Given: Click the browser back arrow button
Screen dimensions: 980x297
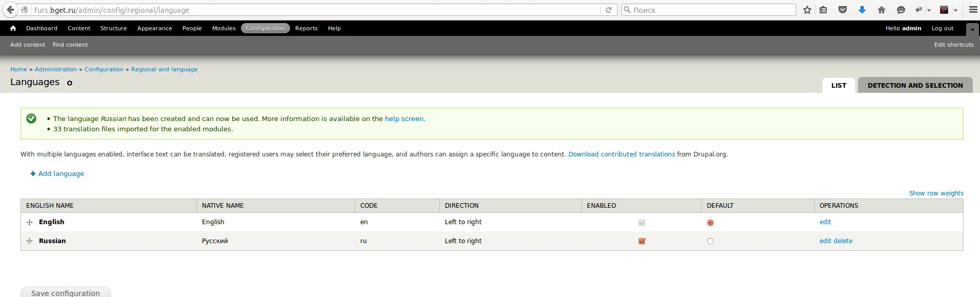Looking at the screenshot, I should tap(10, 10).
